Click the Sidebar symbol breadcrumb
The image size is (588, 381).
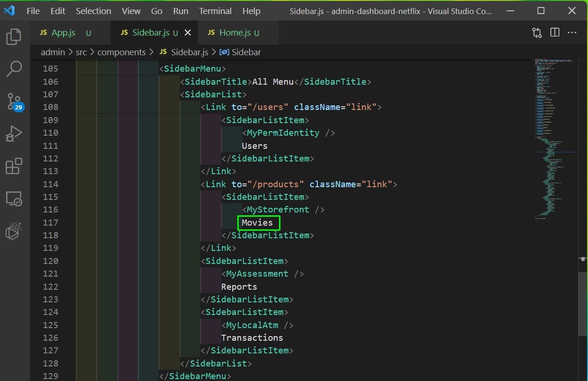tap(240, 52)
